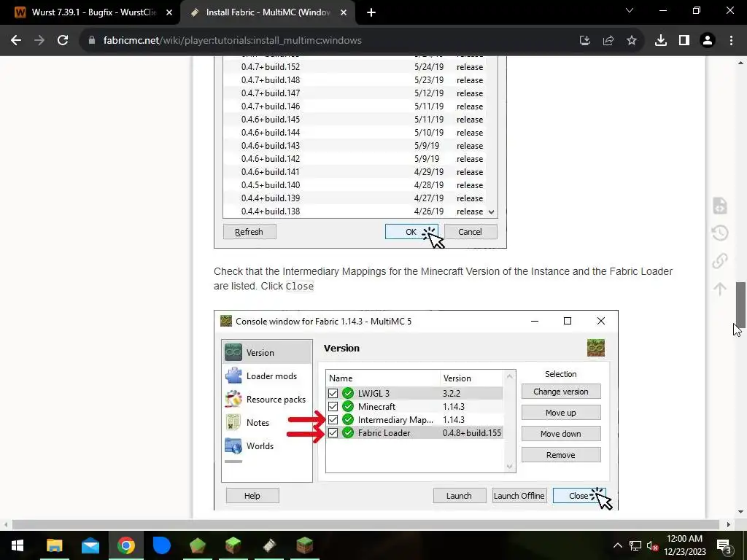Click the scroll right arrow
747x560 pixels.
tap(728, 525)
